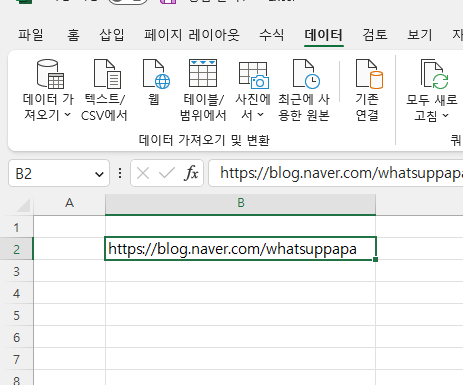
Task: Switch to the 보기 tab
Action: 420,35
